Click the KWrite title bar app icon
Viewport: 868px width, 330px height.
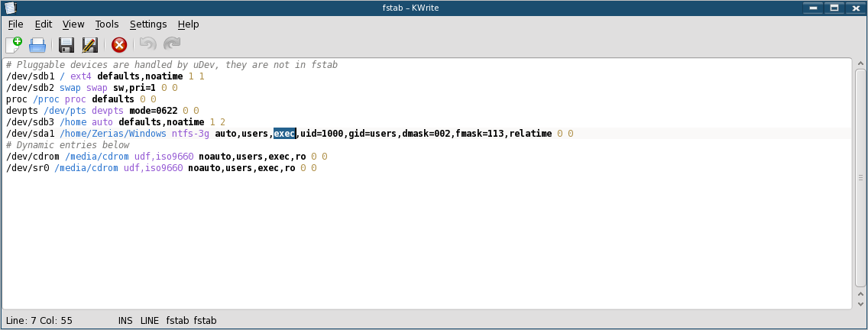point(9,8)
